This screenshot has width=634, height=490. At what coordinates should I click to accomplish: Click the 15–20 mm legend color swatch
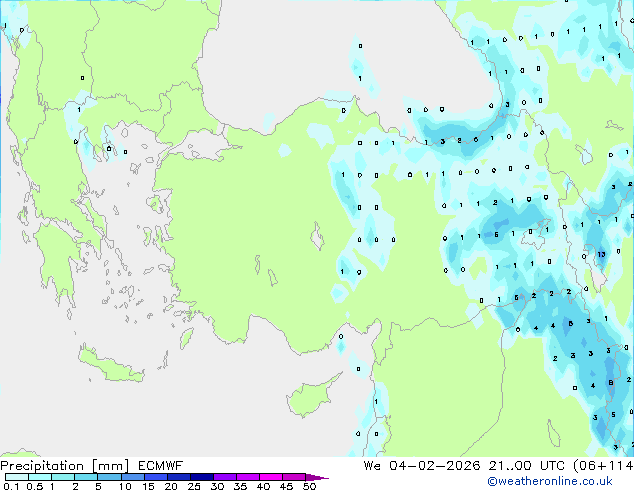(x=156, y=477)
